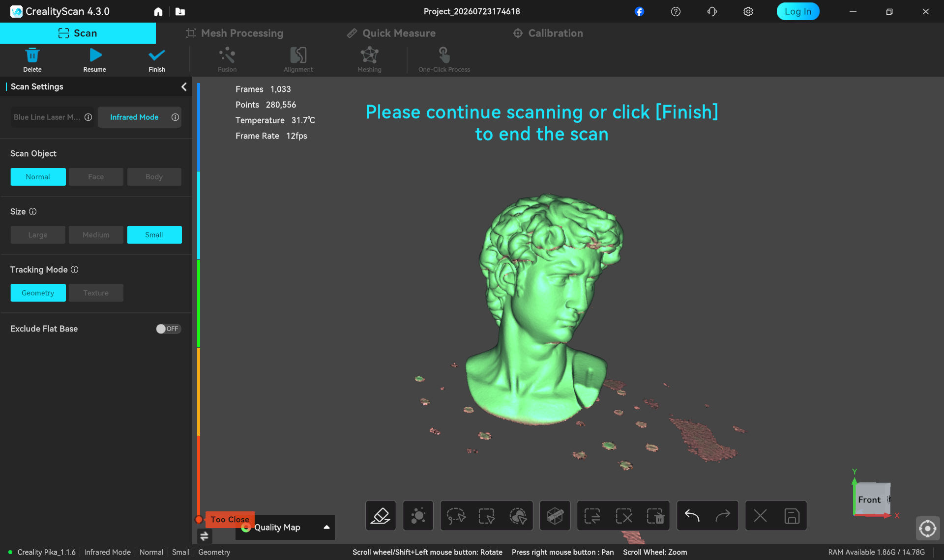
Task: Open the Alignment tool
Action: (x=298, y=55)
